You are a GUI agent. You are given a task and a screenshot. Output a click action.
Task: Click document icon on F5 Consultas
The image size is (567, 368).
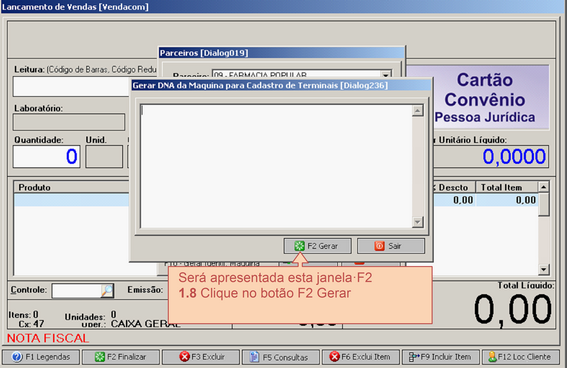click(255, 357)
